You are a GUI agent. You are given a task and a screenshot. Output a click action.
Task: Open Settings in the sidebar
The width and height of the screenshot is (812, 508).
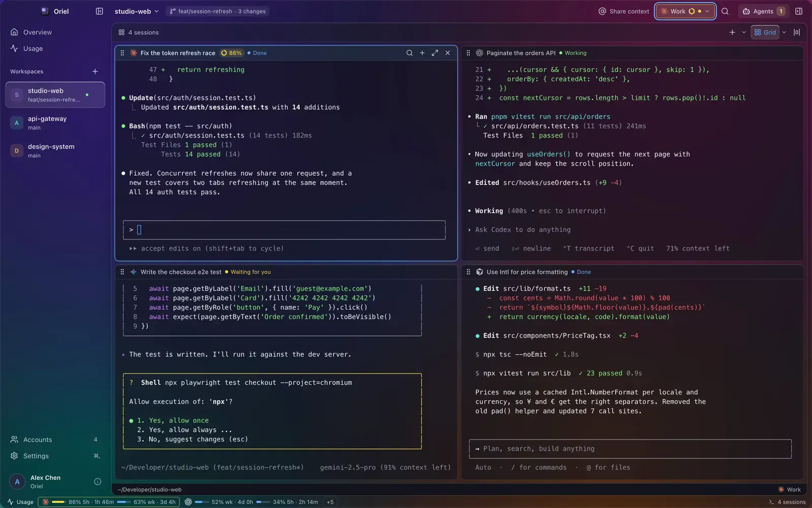tap(55, 456)
